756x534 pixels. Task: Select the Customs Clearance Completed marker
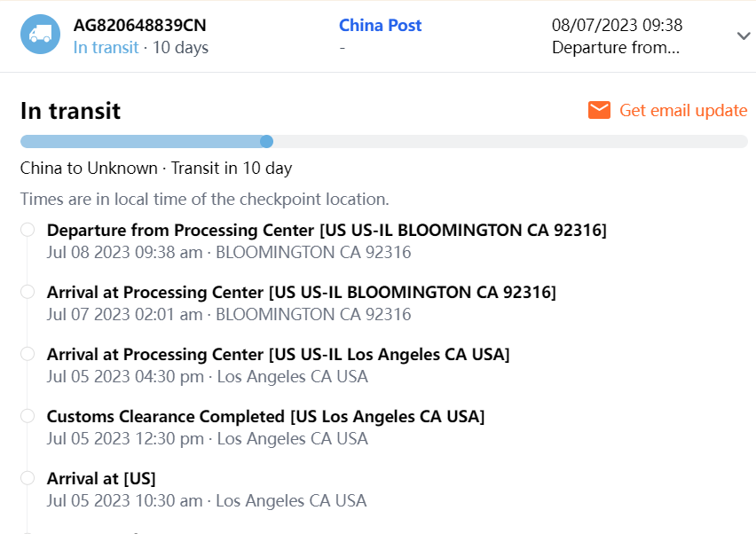point(28,416)
